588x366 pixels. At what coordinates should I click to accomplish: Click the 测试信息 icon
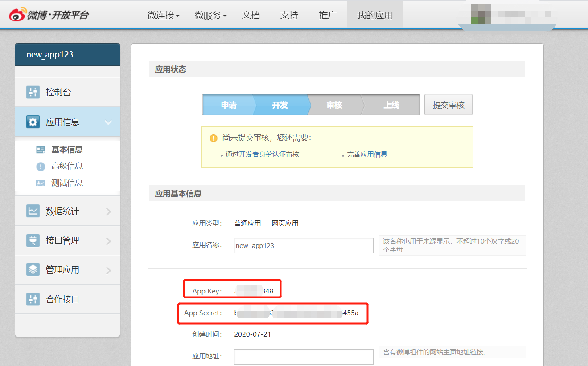click(x=41, y=183)
